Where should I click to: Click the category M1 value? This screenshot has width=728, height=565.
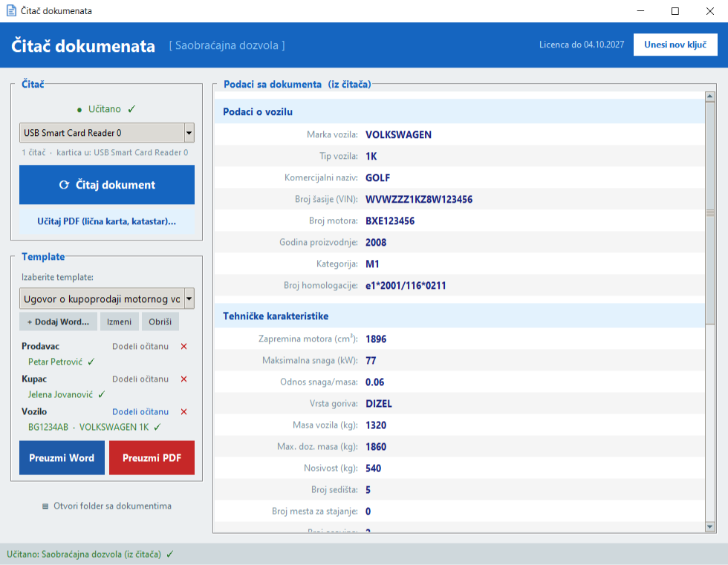(372, 264)
